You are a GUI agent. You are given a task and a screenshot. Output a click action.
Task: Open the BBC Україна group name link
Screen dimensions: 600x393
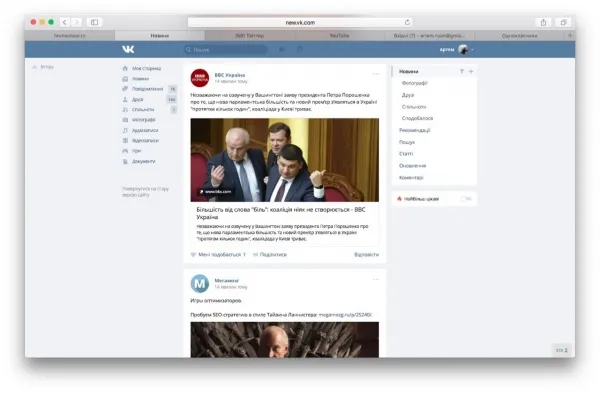pos(230,75)
